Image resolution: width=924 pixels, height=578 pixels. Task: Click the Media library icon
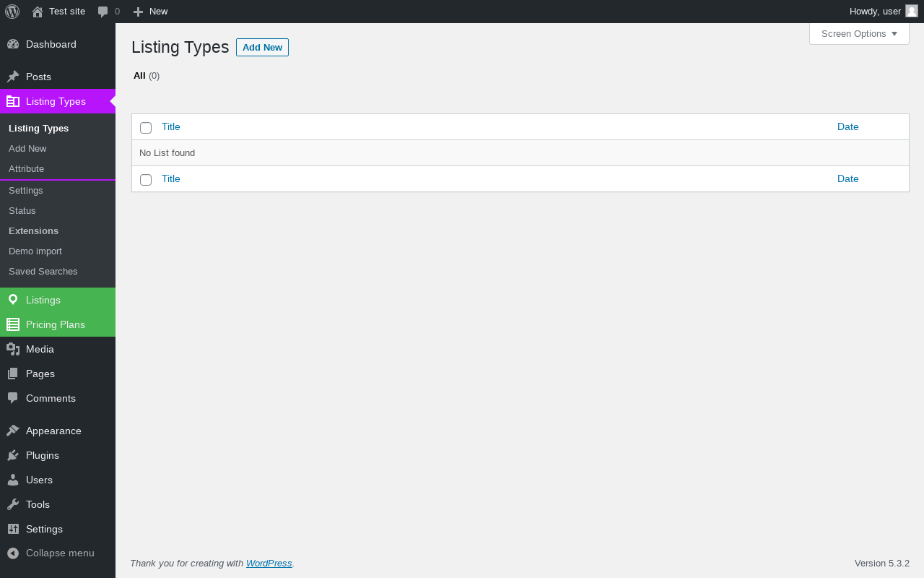13,349
